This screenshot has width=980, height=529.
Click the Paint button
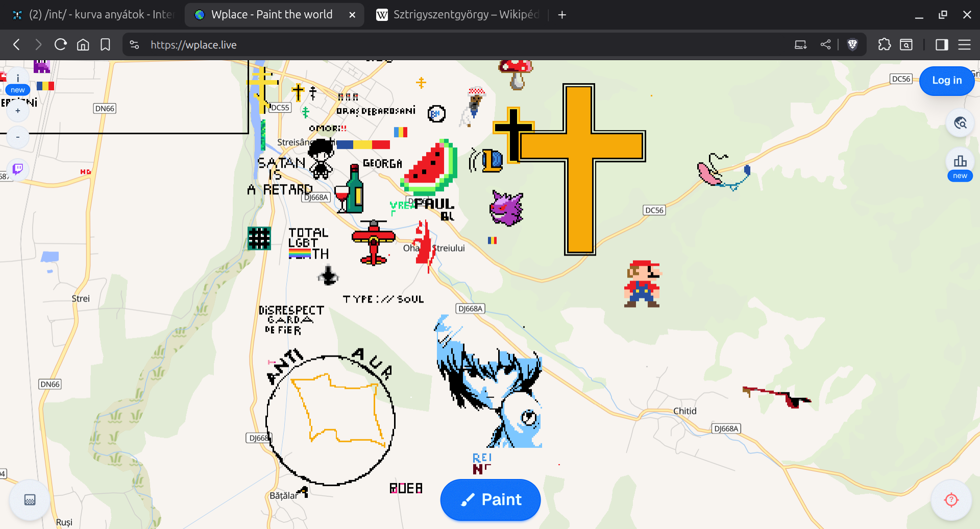tap(491, 499)
